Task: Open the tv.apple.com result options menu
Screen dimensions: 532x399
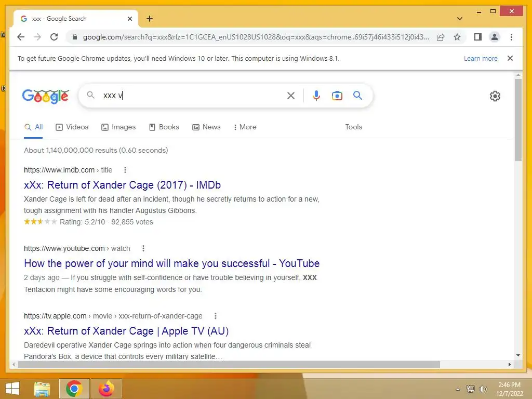Action: 216,316
